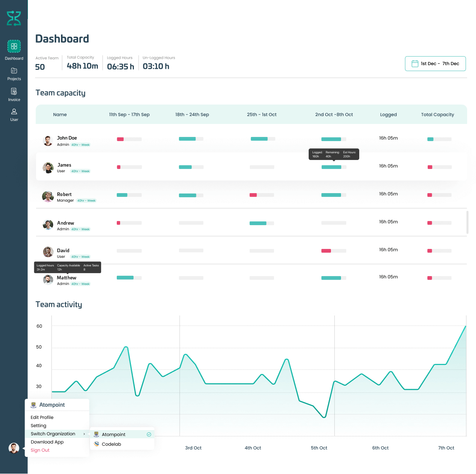Select Setting in the profile menu
This screenshot has height=474, width=476.
tap(38, 425)
